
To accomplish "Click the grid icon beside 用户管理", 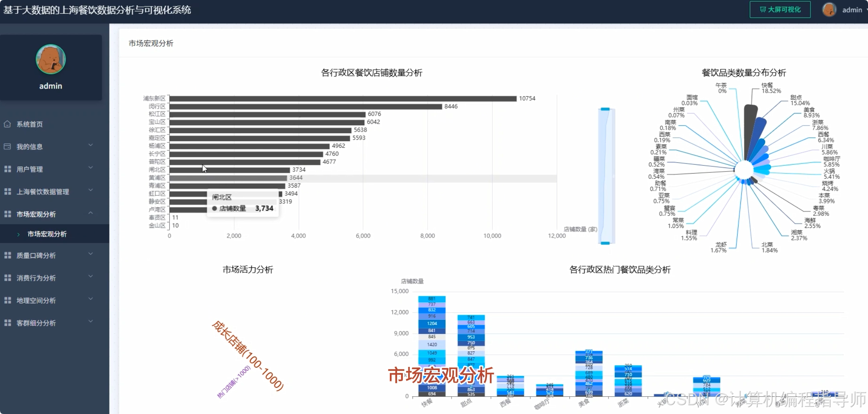I will coord(7,169).
